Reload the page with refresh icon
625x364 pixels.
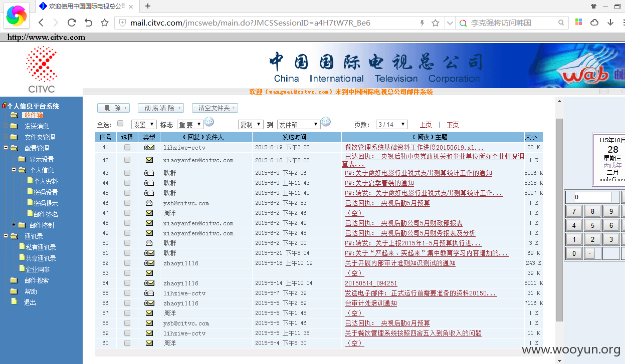pos(71,23)
